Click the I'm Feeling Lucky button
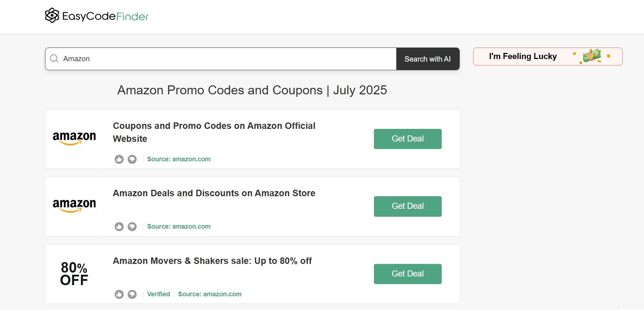The image size is (644, 310). [548, 57]
